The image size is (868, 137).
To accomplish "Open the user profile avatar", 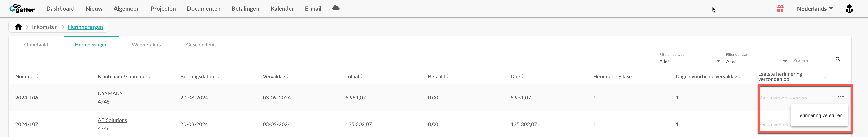I will tap(849, 8).
